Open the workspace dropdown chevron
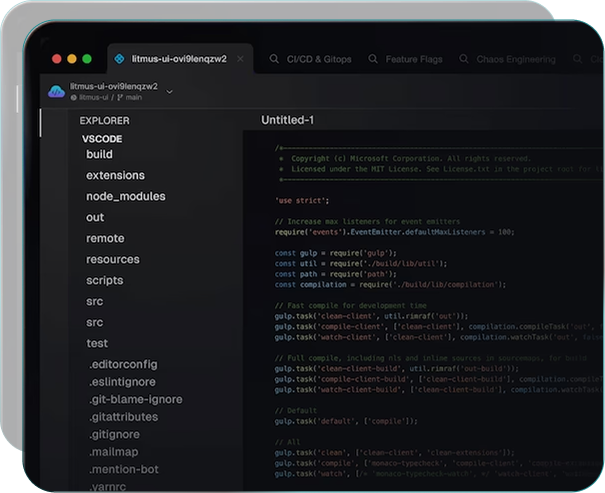 [x=169, y=92]
